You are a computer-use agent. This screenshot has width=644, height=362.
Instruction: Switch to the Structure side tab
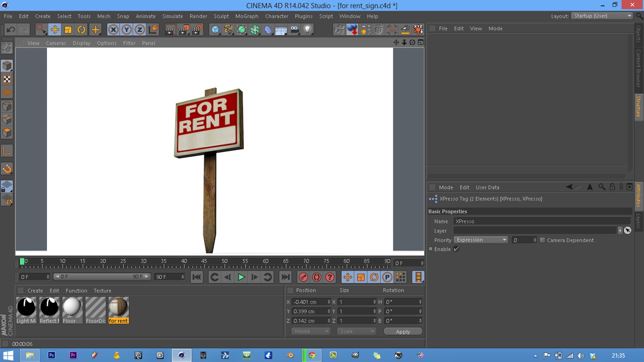[x=638, y=106]
